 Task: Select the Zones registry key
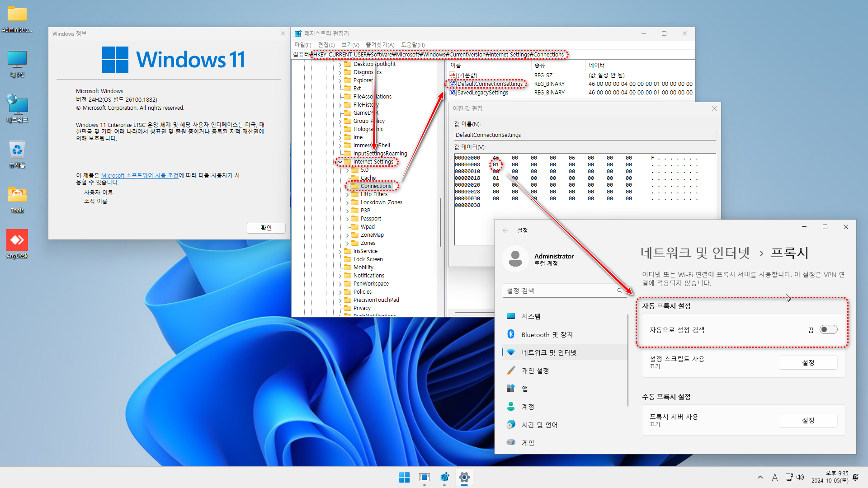(x=368, y=243)
